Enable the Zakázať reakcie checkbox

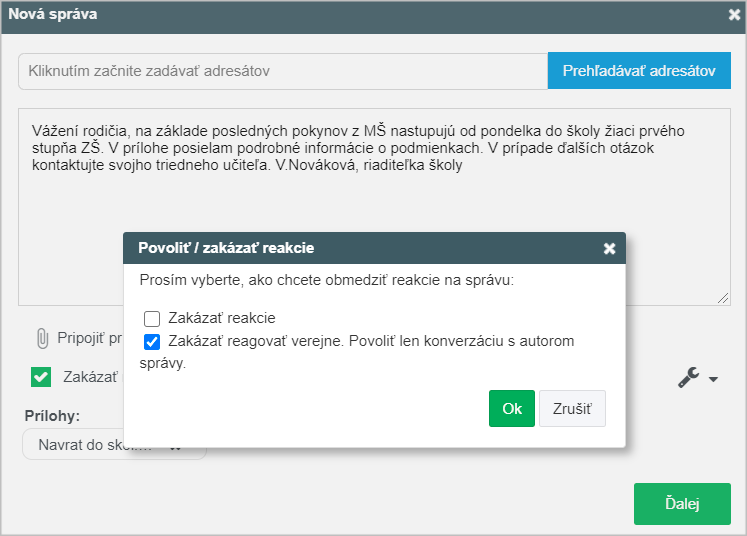click(x=152, y=318)
